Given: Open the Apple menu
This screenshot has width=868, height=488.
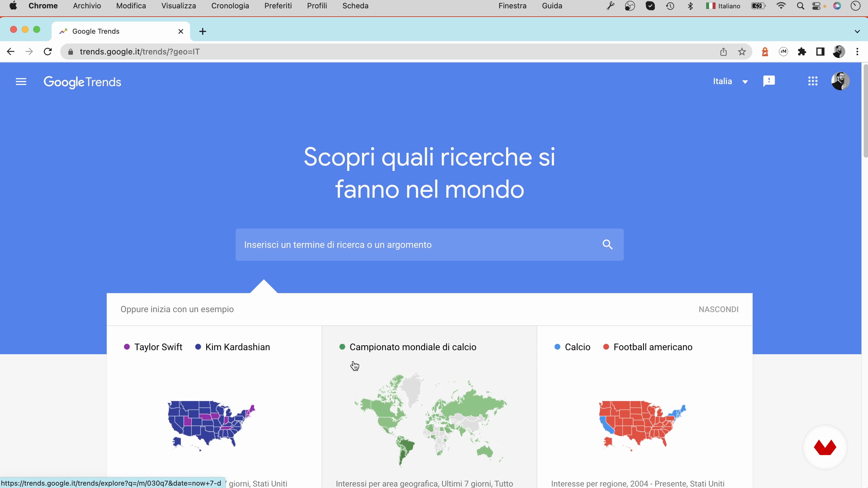Looking at the screenshot, I should [13, 6].
